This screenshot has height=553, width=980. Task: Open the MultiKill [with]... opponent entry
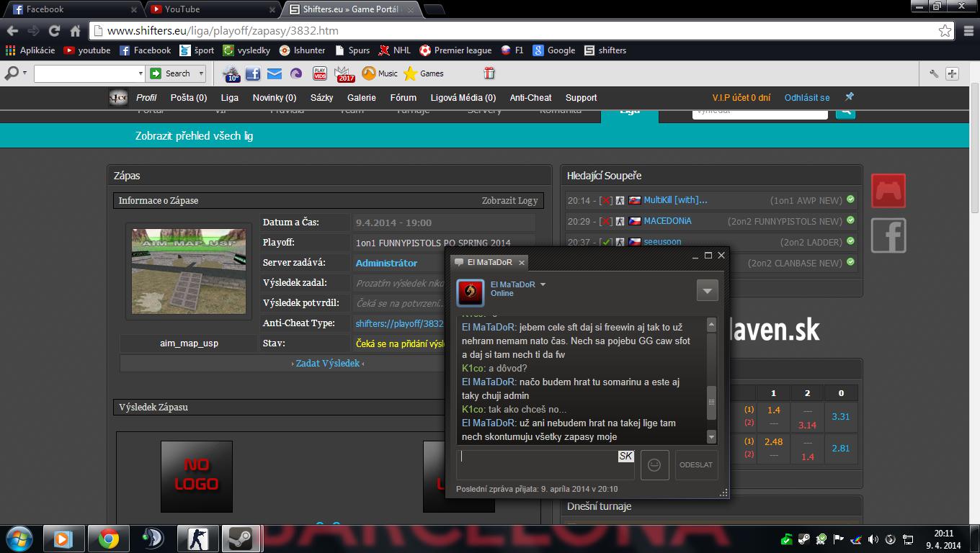[x=675, y=200]
